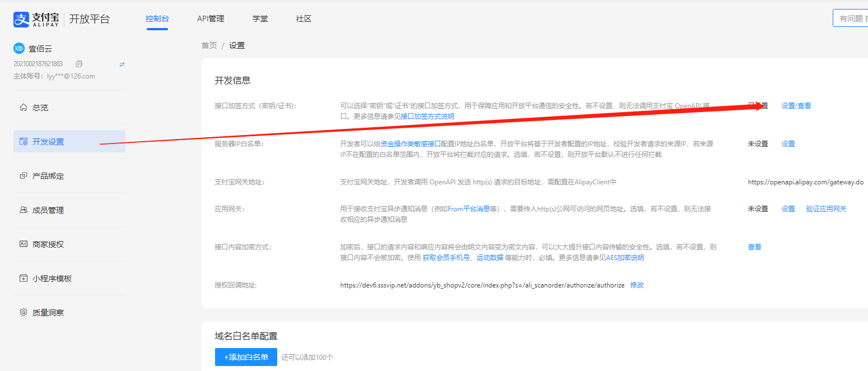
Task: Click the 壹佰云 app name text
Action: tap(40, 49)
